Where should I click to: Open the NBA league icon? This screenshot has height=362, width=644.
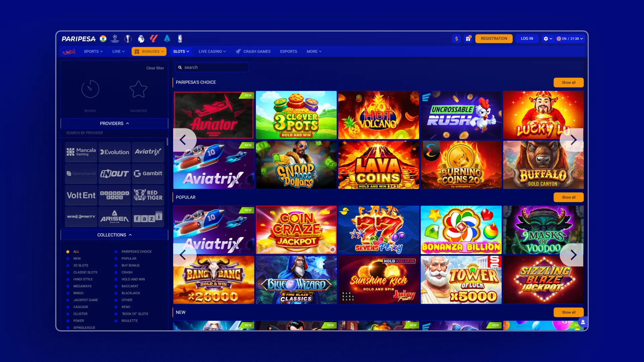[180, 39]
